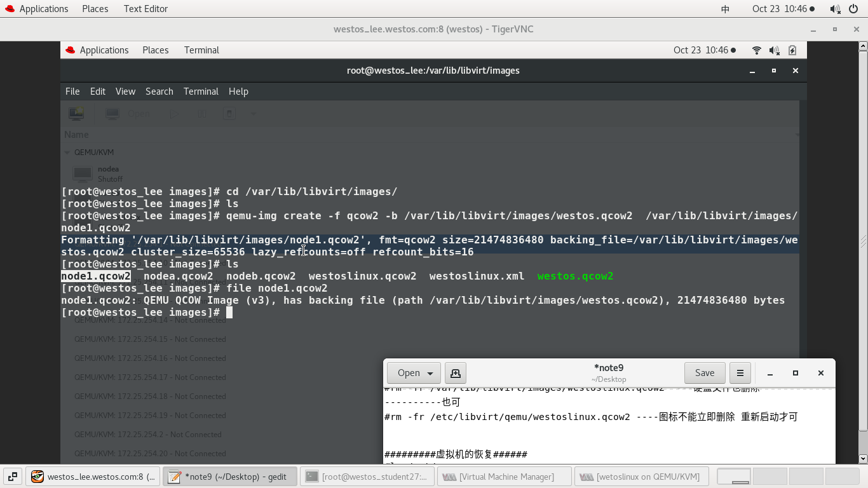Open the outer Applications menu with red hat icon
Viewport: 868px width, 488px height.
(36, 9)
